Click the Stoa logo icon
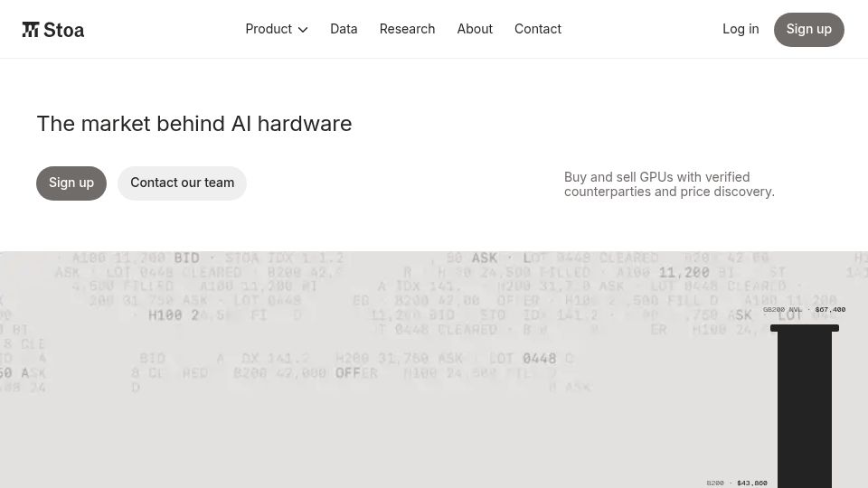The height and width of the screenshot is (488, 868). tap(31, 29)
